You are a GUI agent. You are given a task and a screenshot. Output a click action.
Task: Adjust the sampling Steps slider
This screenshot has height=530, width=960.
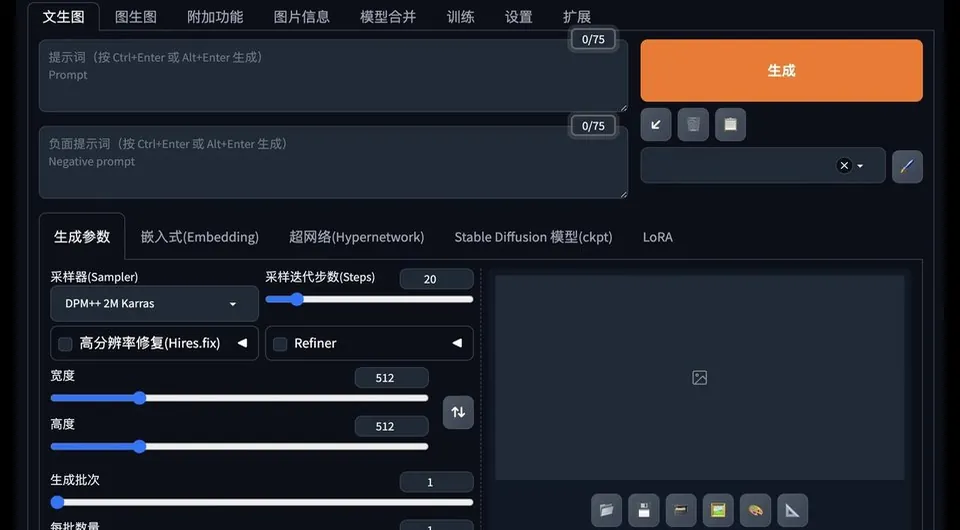(369, 299)
